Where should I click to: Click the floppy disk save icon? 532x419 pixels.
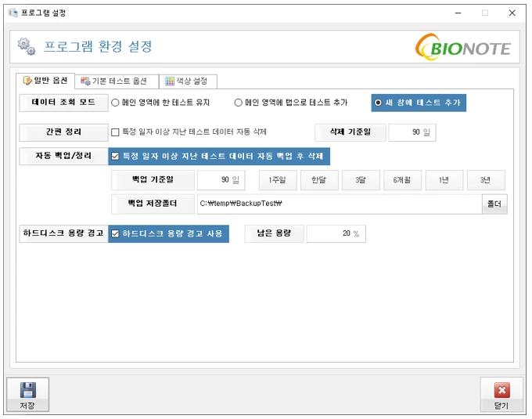point(28,390)
